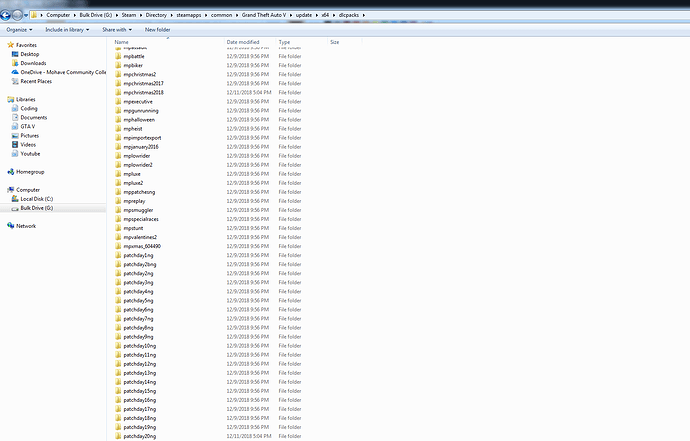690x441 pixels.
Task: Select the mpgunrunning folder icon
Action: [x=118, y=110]
